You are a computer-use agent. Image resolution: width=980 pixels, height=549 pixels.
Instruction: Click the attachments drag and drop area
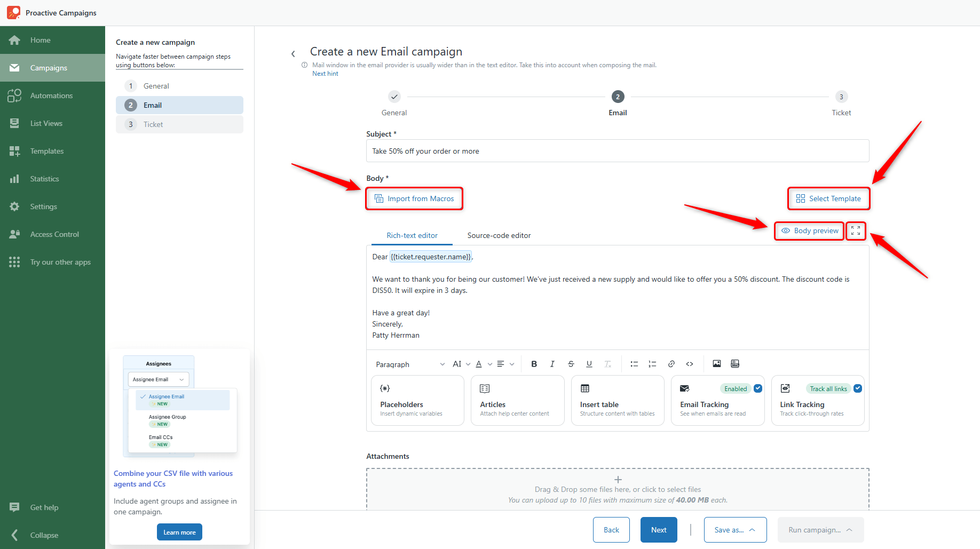tap(618, 489)
